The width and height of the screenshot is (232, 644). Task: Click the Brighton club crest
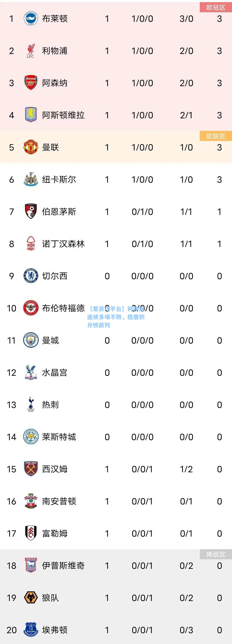(x=31, y=18)
